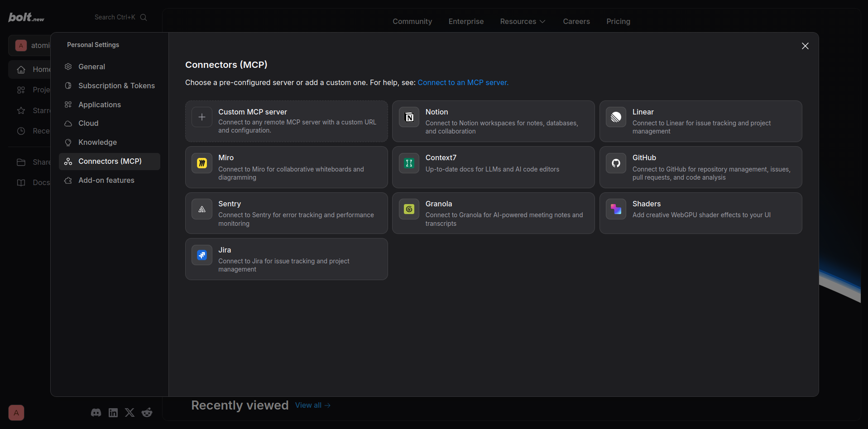The width and height of the screenshot is (868, 429).
Task: Click the user avatar at bottom left
Action: coord(16,412)
